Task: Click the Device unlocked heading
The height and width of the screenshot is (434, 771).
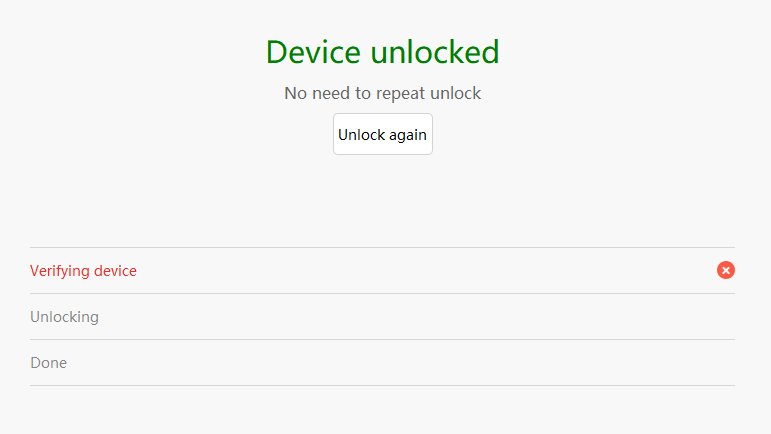Action: [x=383, y=52]
